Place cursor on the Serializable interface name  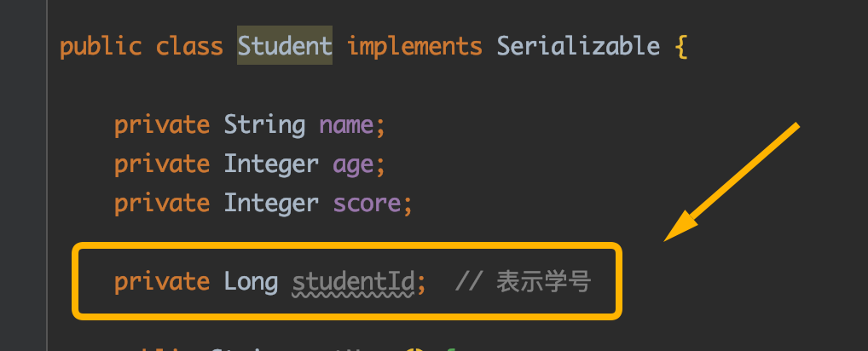578,46
